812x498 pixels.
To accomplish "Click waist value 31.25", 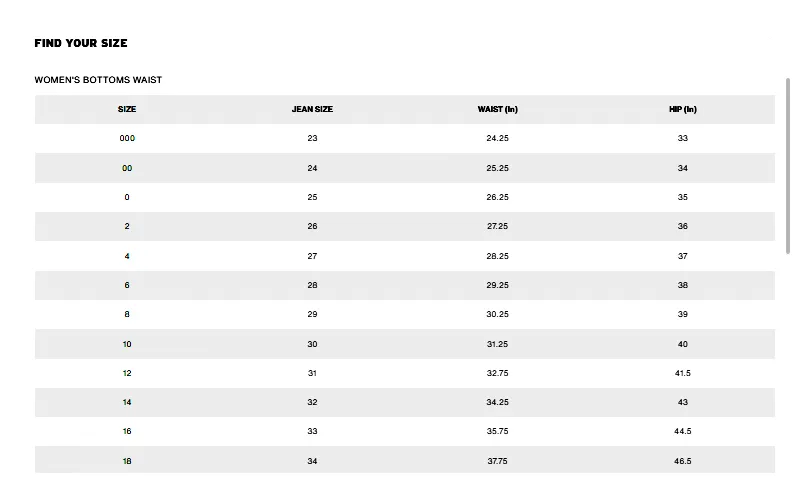I will [498, 344].
